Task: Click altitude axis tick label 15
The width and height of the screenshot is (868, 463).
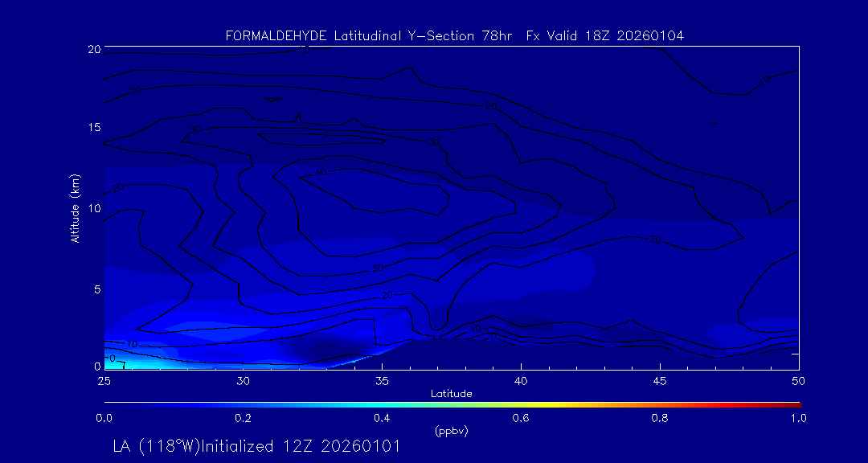Action: [93, 128]
